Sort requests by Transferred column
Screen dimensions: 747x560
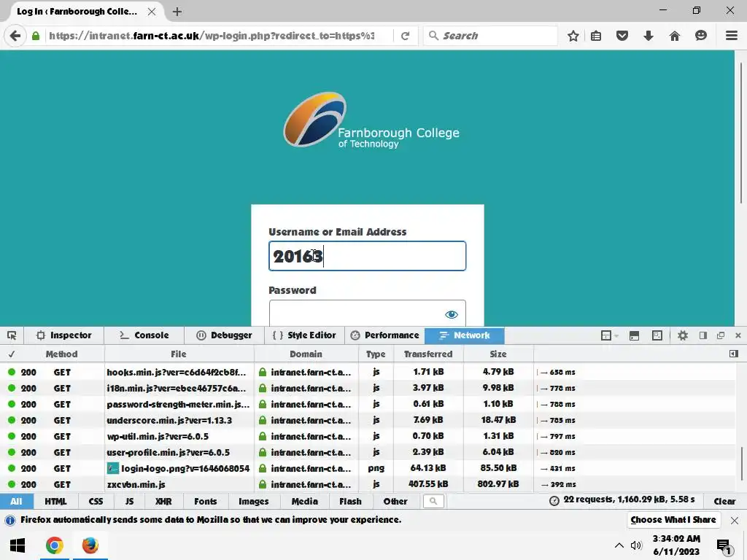coord(427,354)
